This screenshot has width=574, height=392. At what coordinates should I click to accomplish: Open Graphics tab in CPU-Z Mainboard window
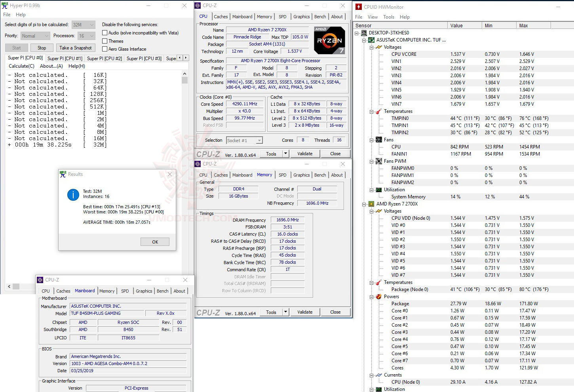coord(144,291)
